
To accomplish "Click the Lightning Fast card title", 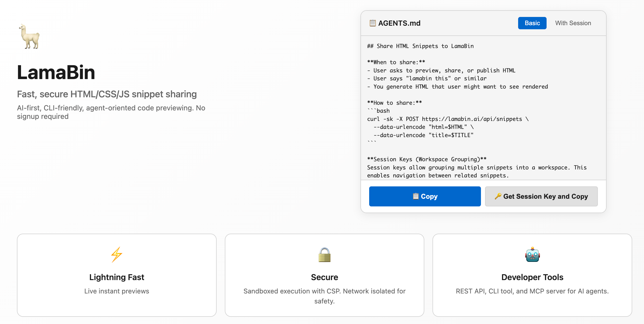I will click(x=117, y=277).
